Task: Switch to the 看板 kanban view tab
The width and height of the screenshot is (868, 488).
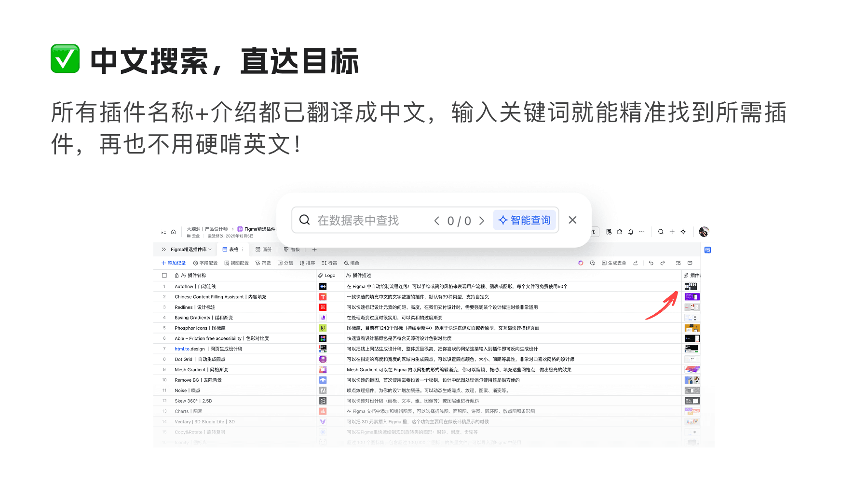Action: 292,250
